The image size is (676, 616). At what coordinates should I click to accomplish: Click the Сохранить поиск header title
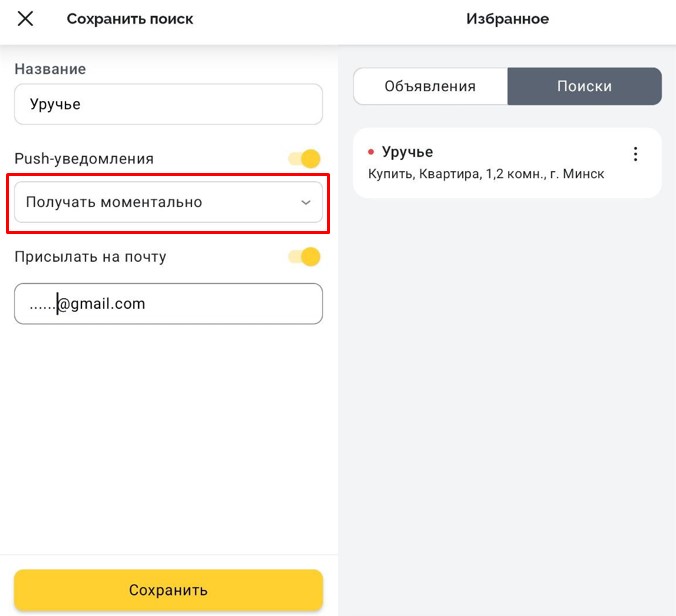coord(130,19)
